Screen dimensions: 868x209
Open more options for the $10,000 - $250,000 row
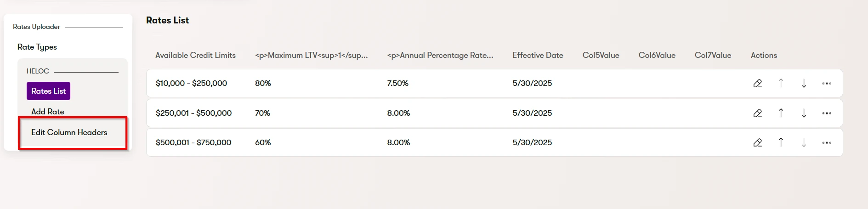coord(827,83)
